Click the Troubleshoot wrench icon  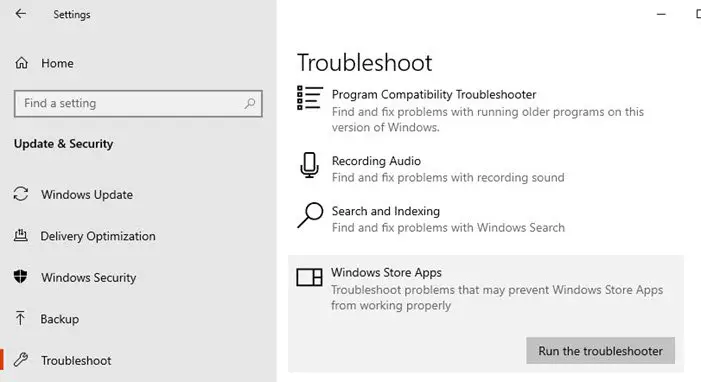click(21, 360)
